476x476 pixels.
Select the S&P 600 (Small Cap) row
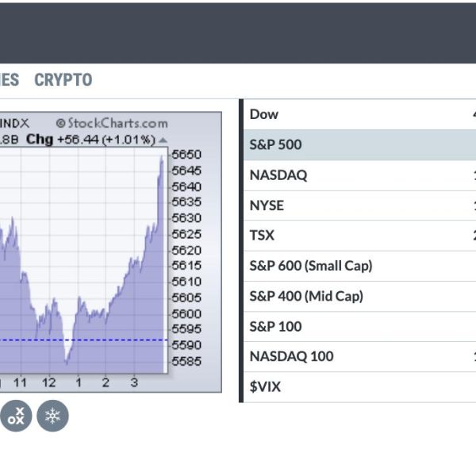[x=359, y=266]
